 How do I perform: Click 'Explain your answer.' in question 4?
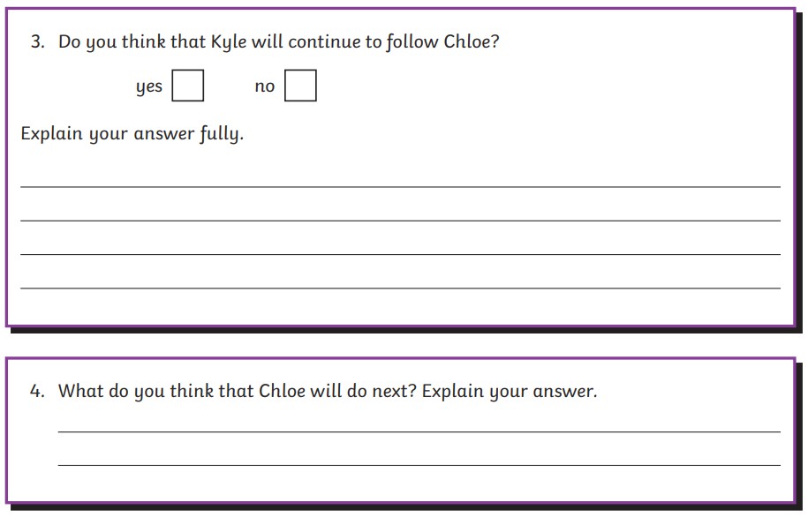(510, 392)
